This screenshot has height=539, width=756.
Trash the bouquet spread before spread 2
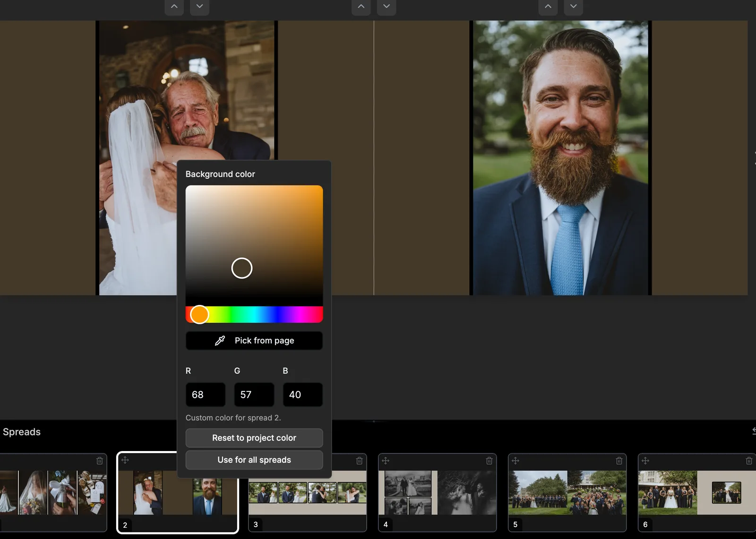click(100, 461)
